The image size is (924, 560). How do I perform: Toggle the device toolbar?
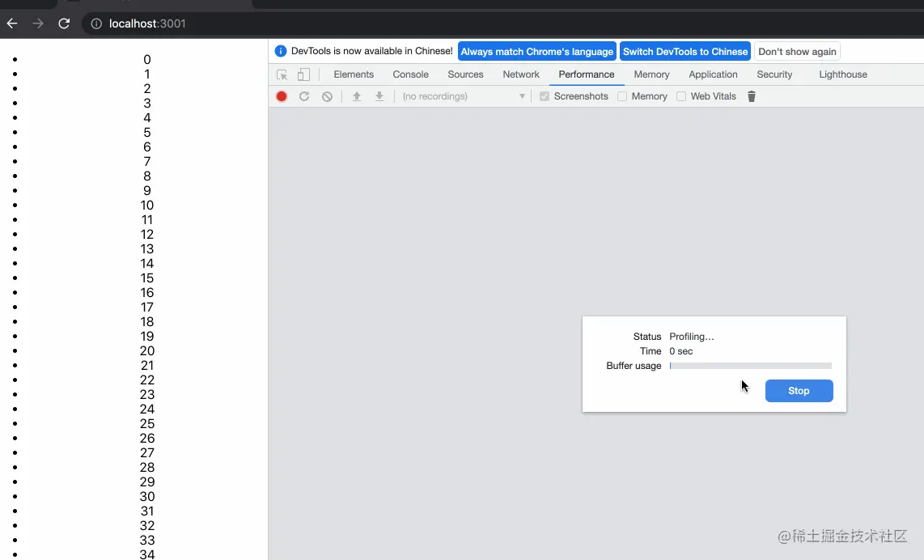[x=303, y=74]
